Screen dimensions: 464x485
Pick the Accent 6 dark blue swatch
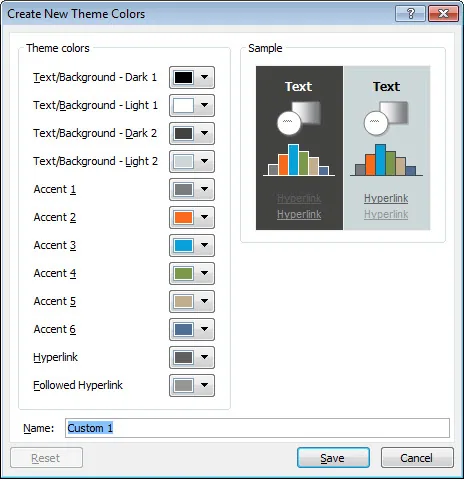click(x=183, y=329)
